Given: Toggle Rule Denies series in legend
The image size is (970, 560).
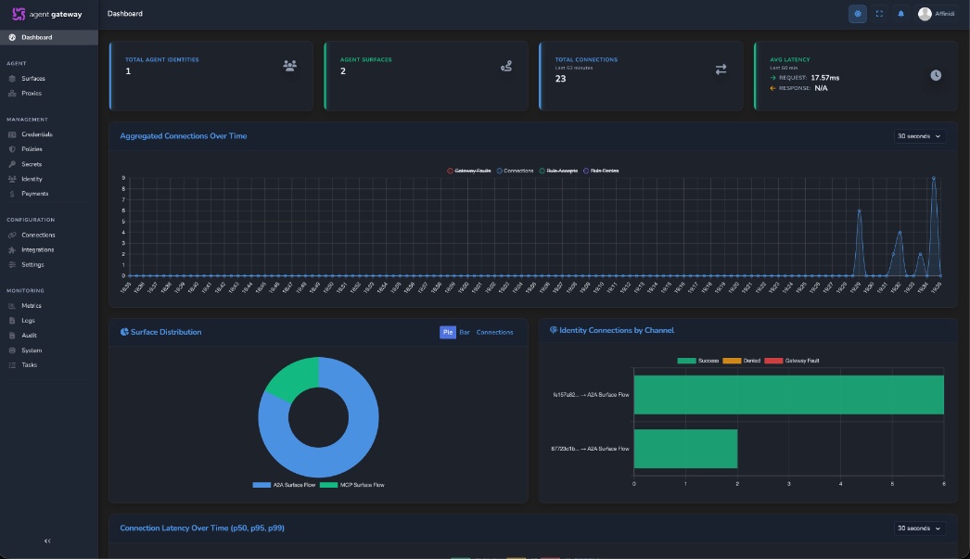Looking at the screenshot, I should point(601,171).
